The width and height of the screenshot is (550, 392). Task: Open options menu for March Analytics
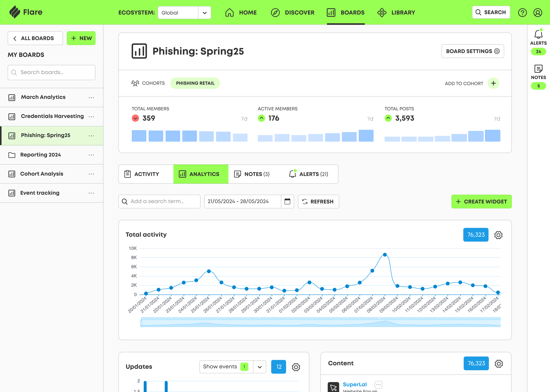click(x=91, y=98)
